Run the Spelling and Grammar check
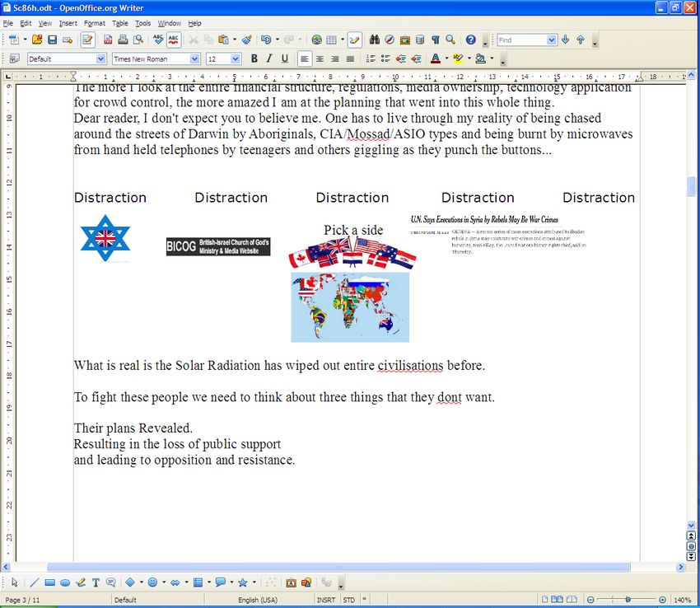Screen dimensions: 700x608 point(158,40)
